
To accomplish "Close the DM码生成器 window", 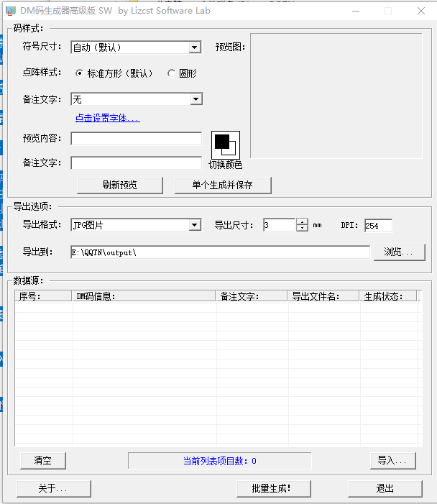I will click(421, 11).
